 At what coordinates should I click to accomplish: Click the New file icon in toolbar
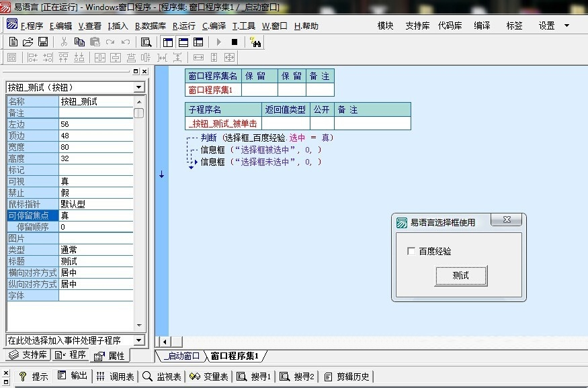(13, 42)
